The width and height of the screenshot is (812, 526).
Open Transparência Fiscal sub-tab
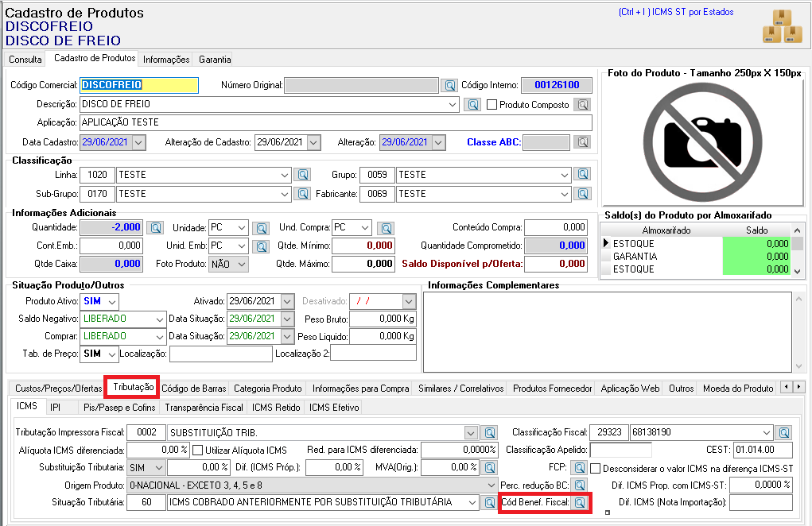204,408
